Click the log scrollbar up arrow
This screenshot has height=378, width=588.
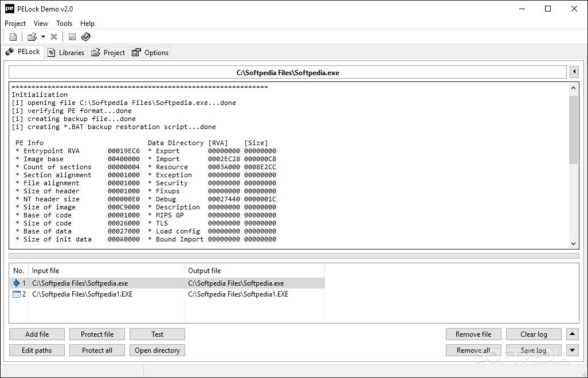[573, 88]
